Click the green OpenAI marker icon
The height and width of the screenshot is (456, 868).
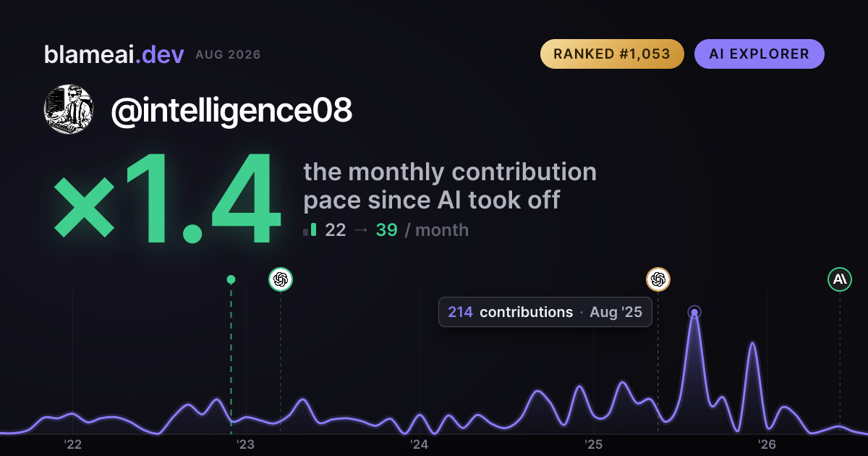tap(281, 279)
